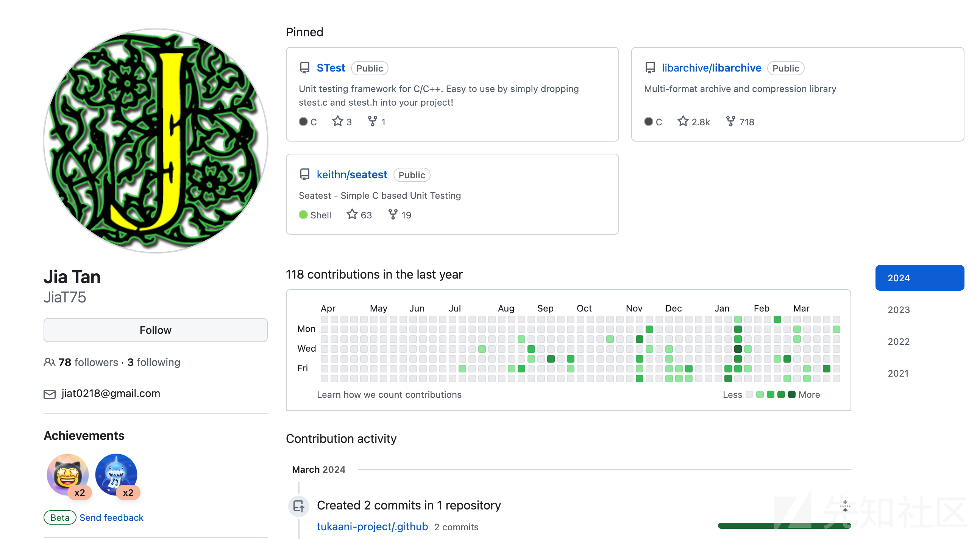Click the STest repository icon
The height and width of the screenshot is (539, 980).
304,68
